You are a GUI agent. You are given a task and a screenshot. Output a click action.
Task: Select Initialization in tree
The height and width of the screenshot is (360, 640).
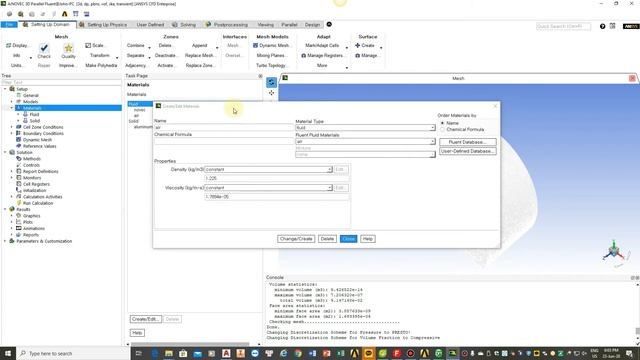34,190
